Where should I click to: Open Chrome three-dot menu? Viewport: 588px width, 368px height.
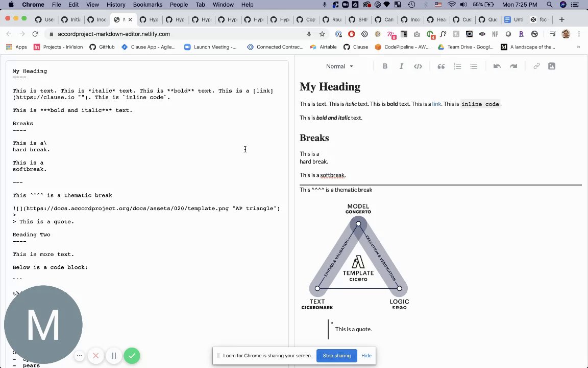pyautogui.click(x=579, y=34)
